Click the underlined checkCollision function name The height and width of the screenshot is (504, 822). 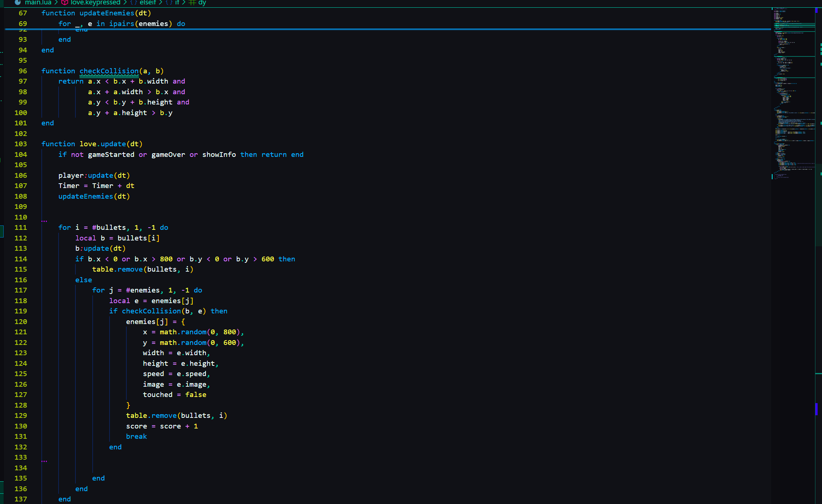(x=109, y=71)
